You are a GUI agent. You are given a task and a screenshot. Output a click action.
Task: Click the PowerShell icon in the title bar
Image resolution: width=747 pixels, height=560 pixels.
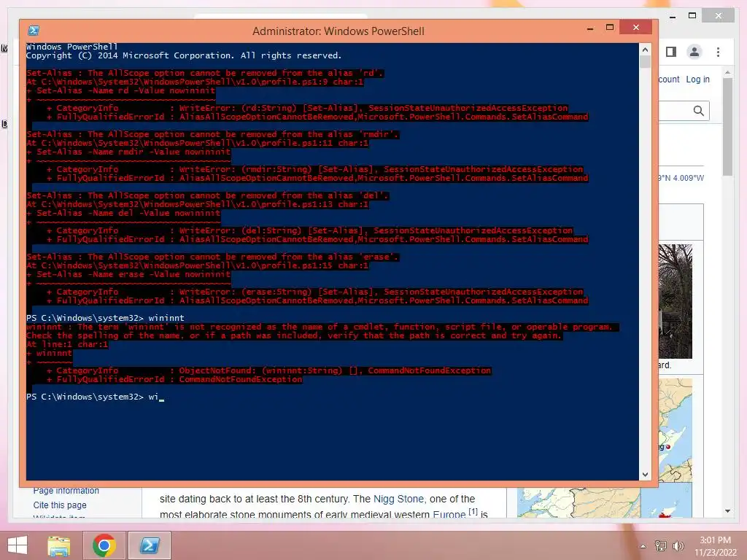point(34,31)
